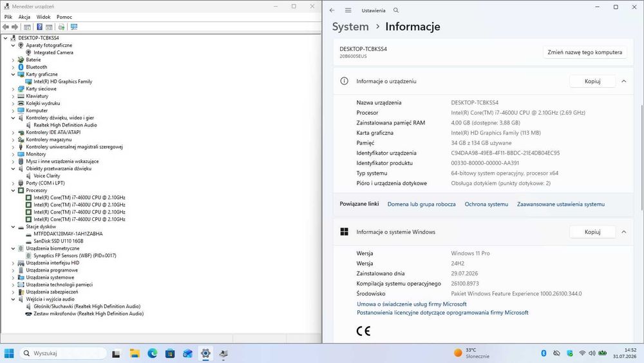
Task: Select Kolejki wydruku tree item
Action: click(43, 104)
